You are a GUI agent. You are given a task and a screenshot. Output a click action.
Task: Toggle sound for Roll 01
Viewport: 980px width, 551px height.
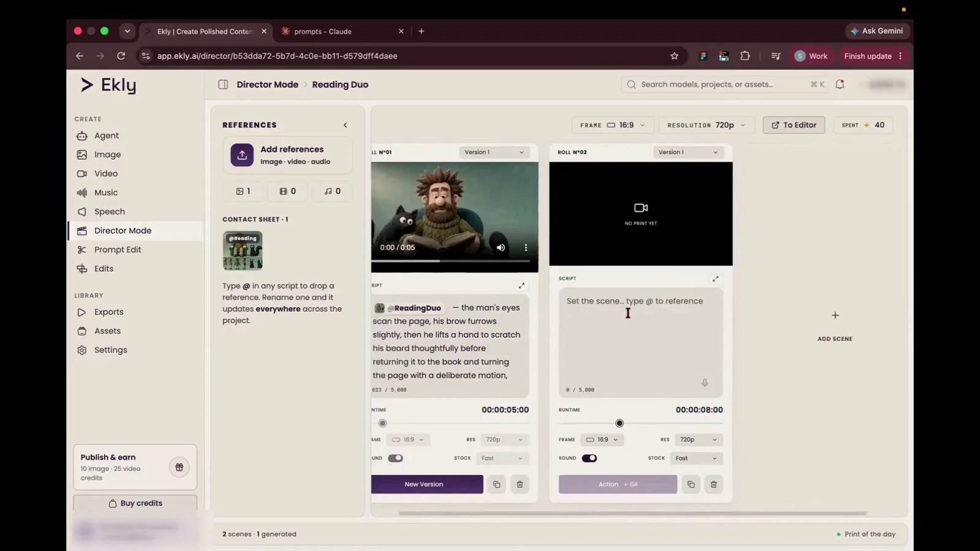point(396,458)
